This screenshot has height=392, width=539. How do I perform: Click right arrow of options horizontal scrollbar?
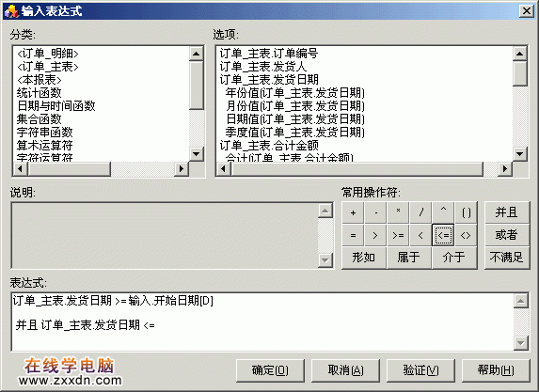pos(505,168)
